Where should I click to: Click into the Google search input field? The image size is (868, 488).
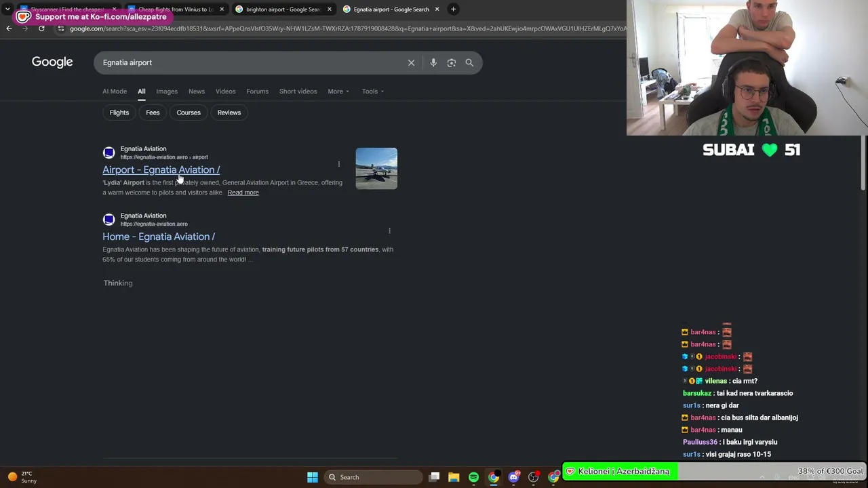click(x=251, y=62)
